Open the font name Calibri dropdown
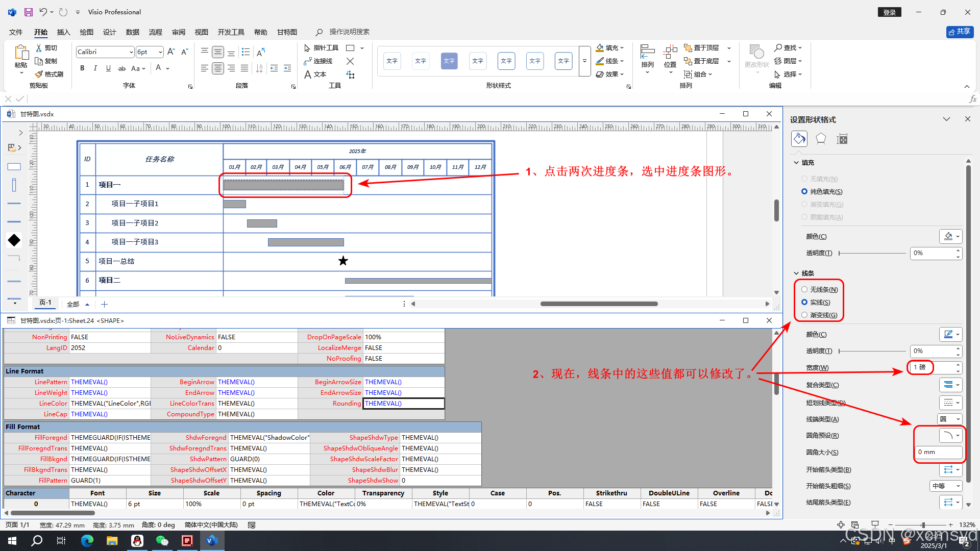 click(131, 52)
